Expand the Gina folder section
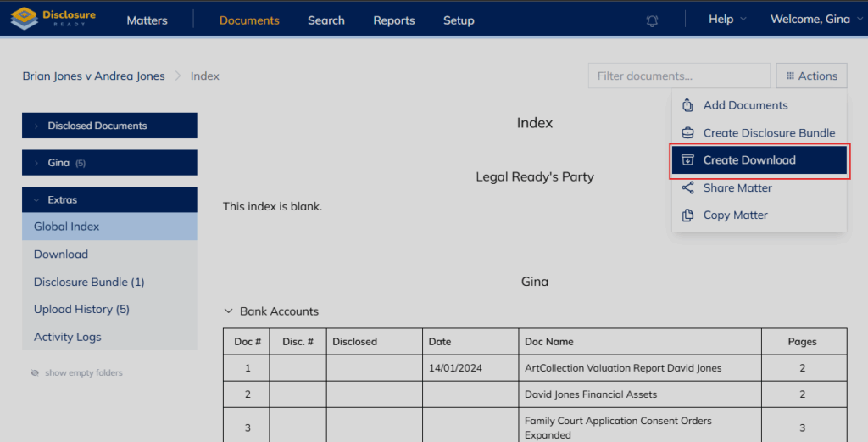 [x=37, y=163]
